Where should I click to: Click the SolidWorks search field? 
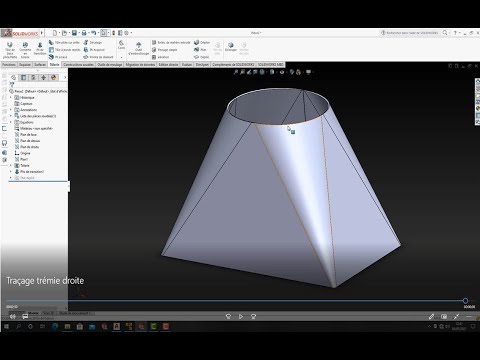[411, 33]
